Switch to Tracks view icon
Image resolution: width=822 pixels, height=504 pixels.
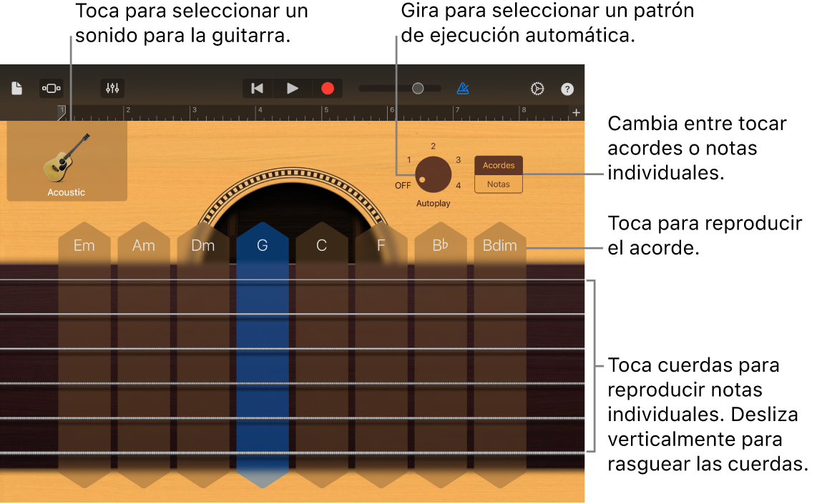[51, 88]
